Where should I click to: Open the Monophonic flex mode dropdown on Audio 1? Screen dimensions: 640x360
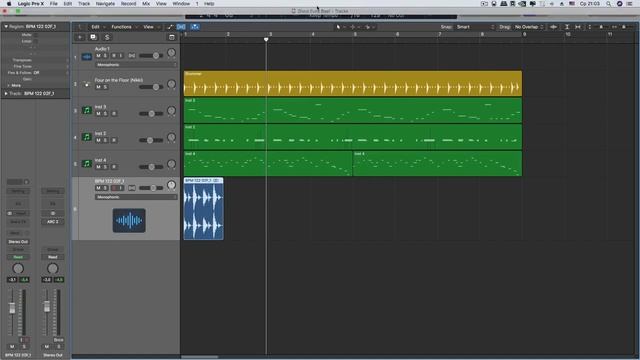(136, 64)
